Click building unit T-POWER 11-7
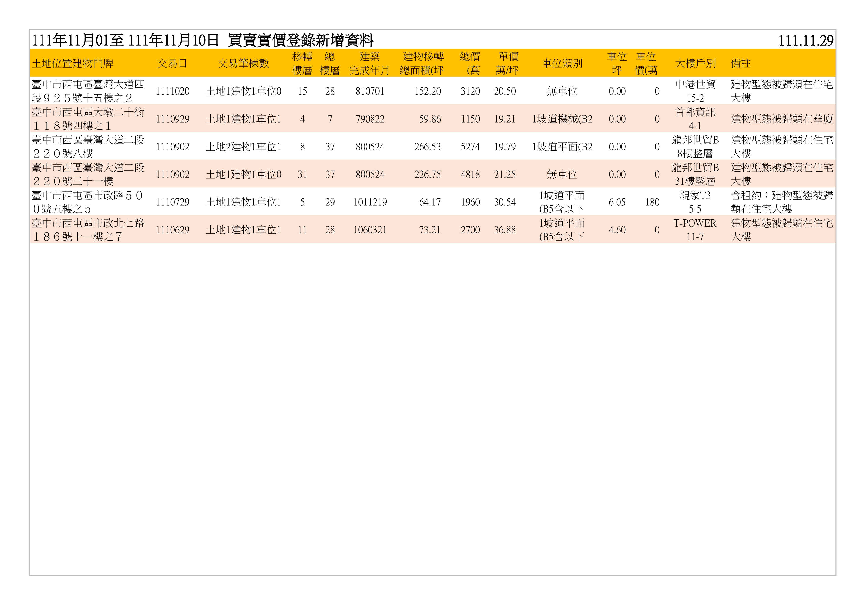868x614 pixels. click(695, 230)
